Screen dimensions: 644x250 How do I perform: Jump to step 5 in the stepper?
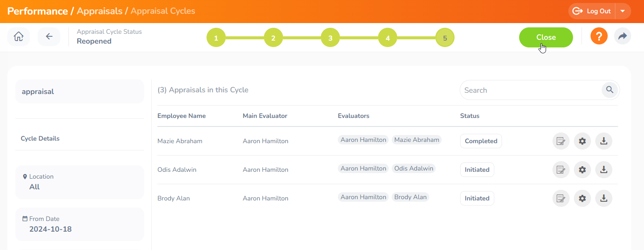pyautogui.click(x=445, y=38)
